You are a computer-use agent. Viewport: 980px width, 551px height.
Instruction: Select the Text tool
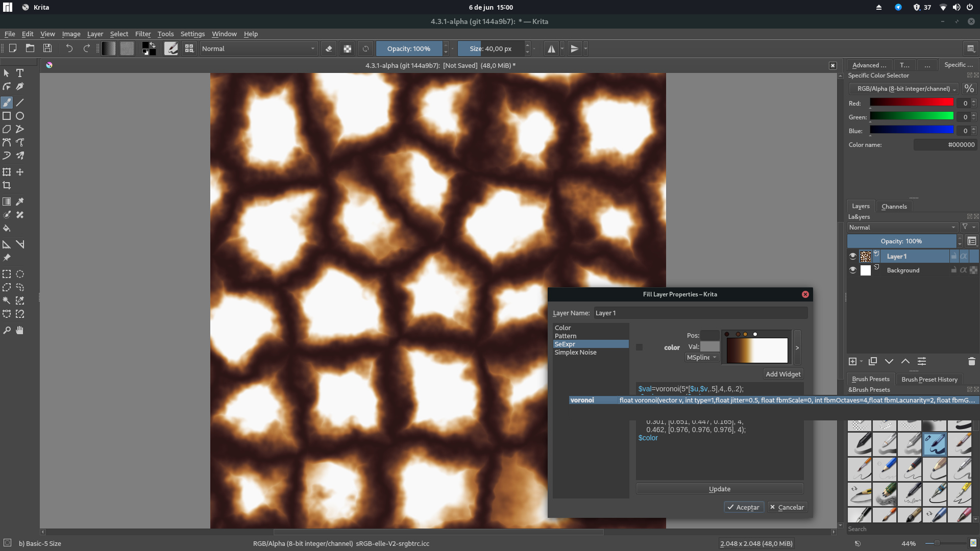pos(20,73)
